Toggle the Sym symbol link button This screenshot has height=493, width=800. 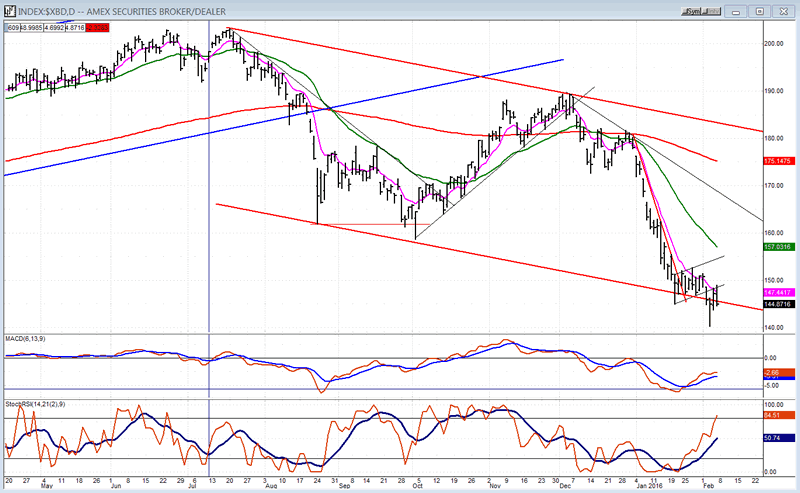(x=691, y=10)
